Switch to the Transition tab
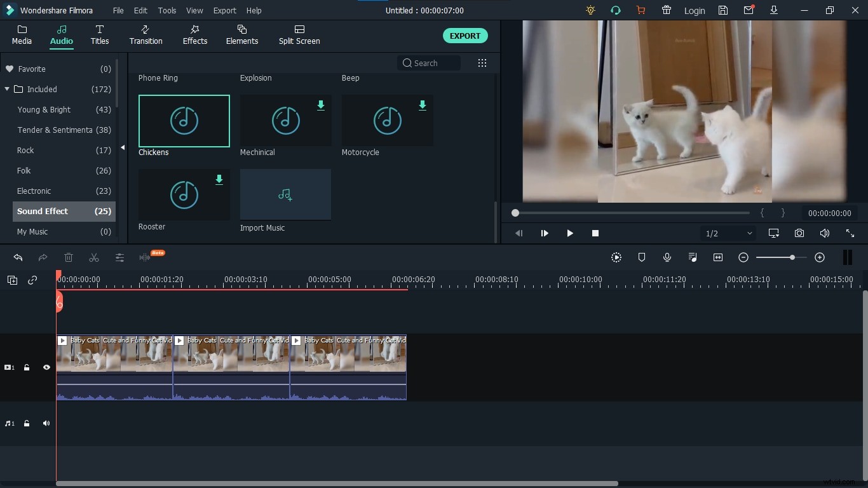Screen dimensions: 868x488 point(146,35)
